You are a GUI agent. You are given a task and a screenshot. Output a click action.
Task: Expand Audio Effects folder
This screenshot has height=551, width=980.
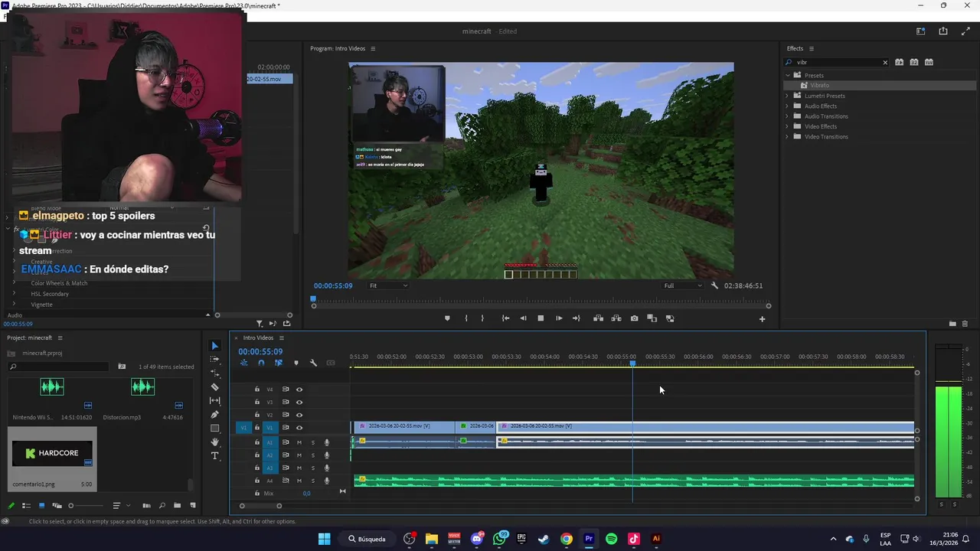(787, 106)
